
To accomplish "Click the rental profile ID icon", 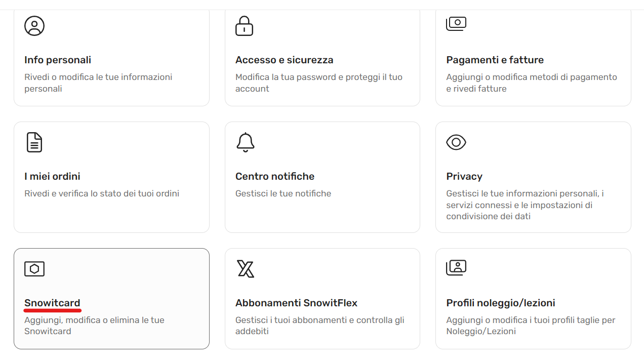I will tap(456, 268).
